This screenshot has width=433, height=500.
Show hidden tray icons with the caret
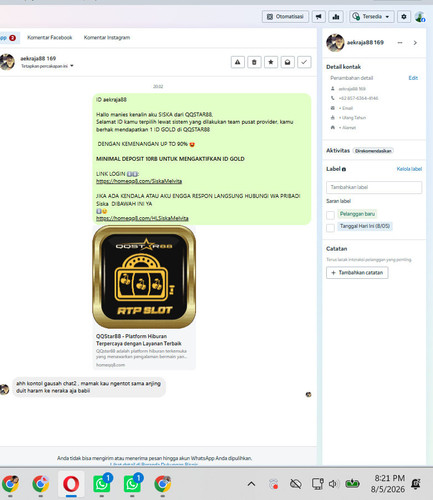pos(251,484)
